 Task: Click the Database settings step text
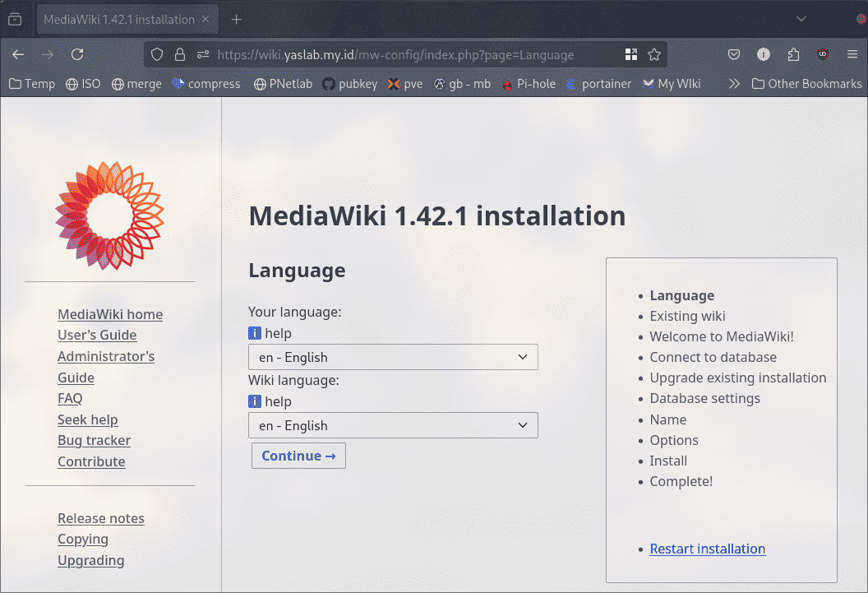click(x=704, y=398)
